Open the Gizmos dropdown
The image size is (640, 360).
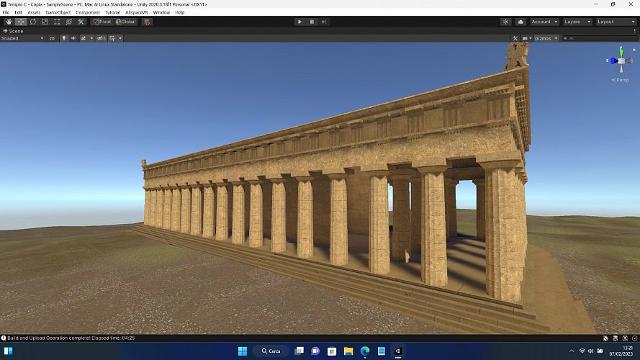pos(546,38)
